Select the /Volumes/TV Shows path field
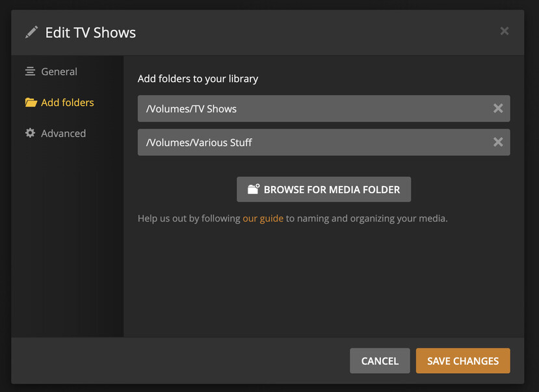Viewport: 539px width, 392px height. pyautogui.click(x=324, y=109)
